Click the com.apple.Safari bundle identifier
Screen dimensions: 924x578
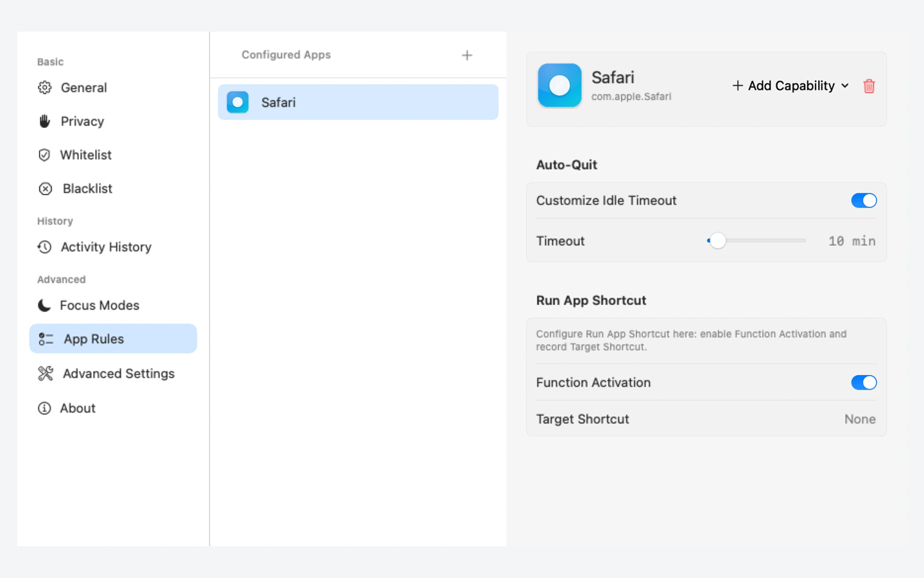(631, 97)
